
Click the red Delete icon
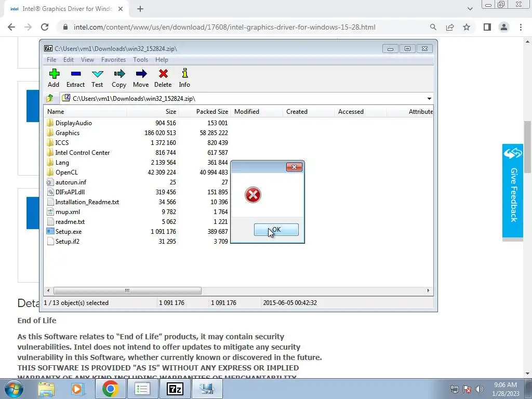pyautogui.click(x=163, y=78)
